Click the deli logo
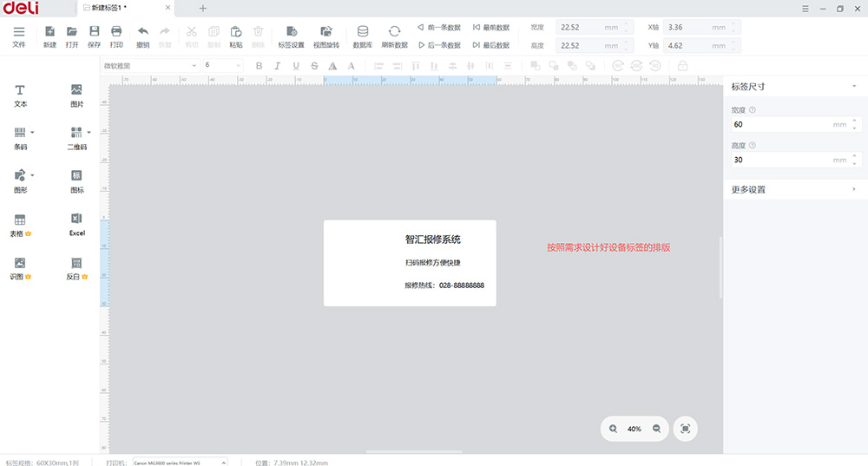868x466 pixels. pos(21,8)
